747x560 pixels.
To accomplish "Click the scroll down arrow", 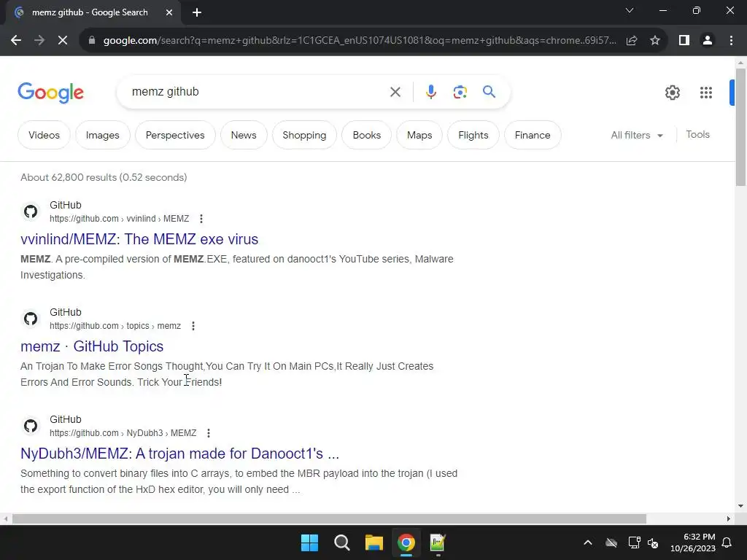I will point(740,506).
